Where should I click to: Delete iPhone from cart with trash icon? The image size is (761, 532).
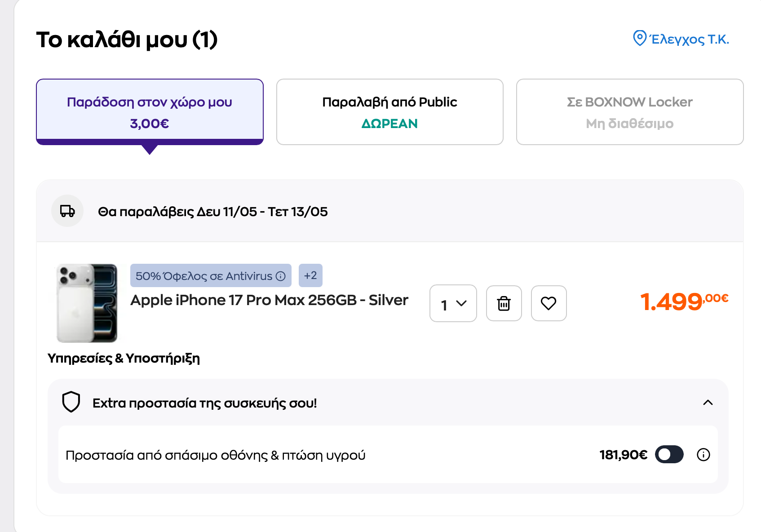[x=504, y=303]
